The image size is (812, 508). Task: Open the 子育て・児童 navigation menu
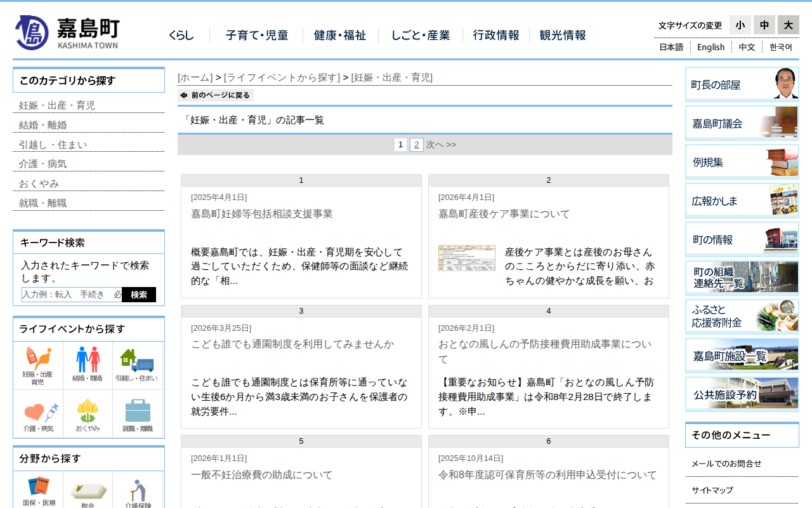tap(257, 36)
